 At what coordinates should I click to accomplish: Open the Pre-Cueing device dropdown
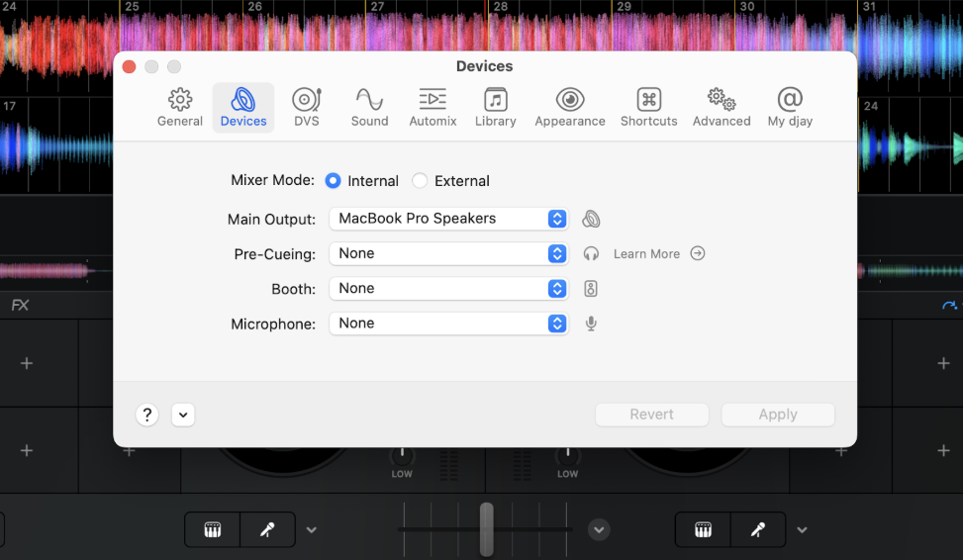(448, 254)
